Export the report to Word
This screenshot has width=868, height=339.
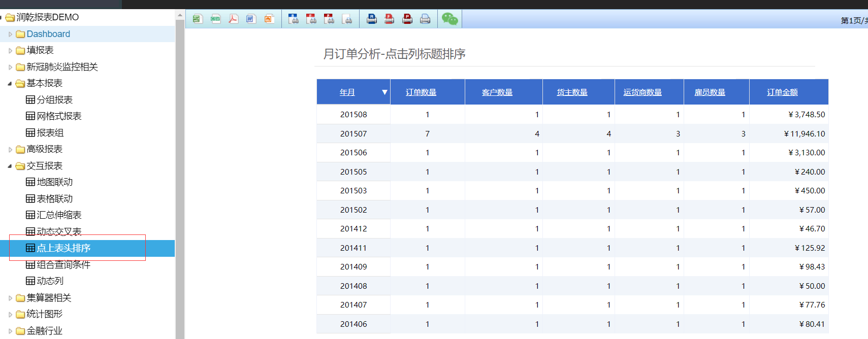tap(251, 19)
